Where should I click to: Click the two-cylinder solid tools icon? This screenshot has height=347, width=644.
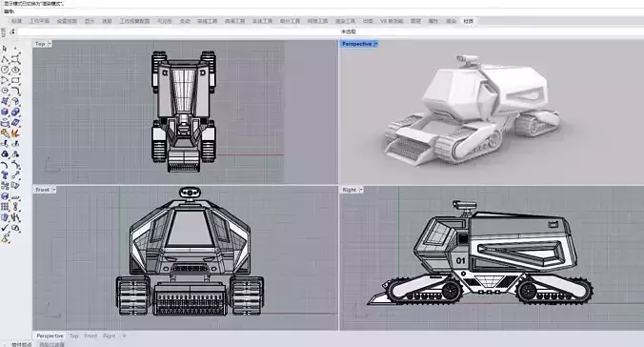tap(15, 112)
